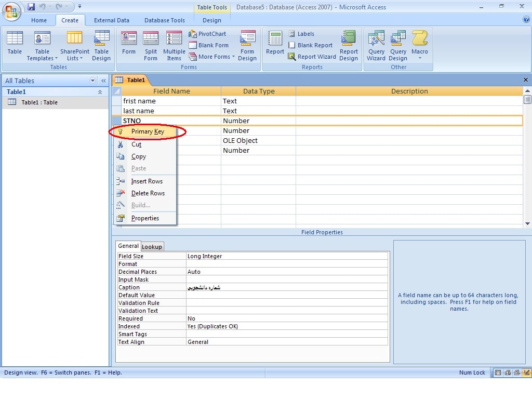Viewport: 532px width, 399px height.
Task: Click the Caption property value
Action: [x=287, y=287]
